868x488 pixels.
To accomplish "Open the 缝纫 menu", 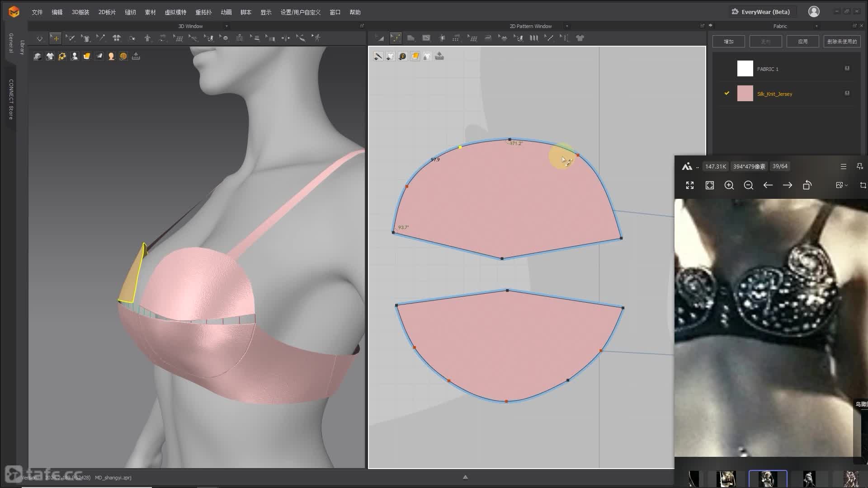I will pos(130,12).
